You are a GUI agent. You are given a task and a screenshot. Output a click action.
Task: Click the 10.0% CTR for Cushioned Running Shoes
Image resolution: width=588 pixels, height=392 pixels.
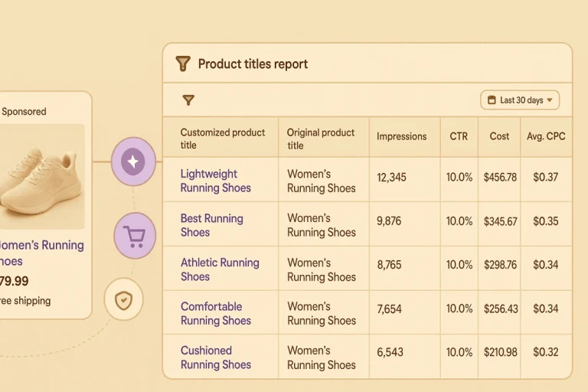459,352
